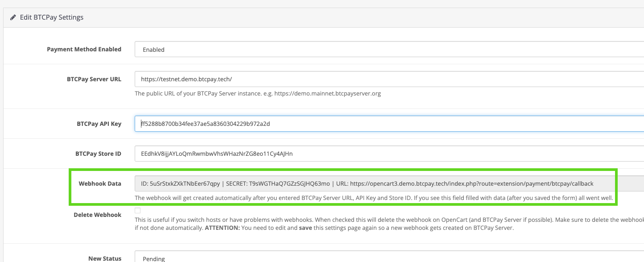
Task: Click the help text about public URL
Action: point(258,94)
